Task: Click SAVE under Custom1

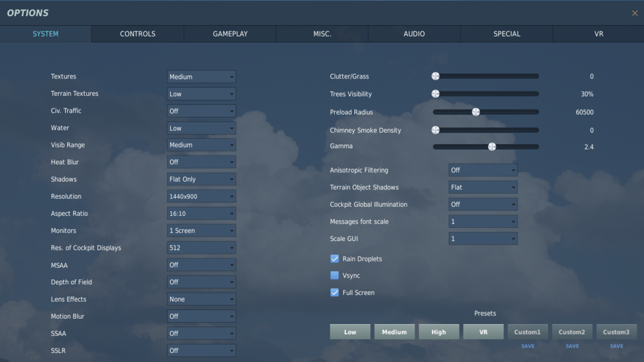Action: [528, 346]
